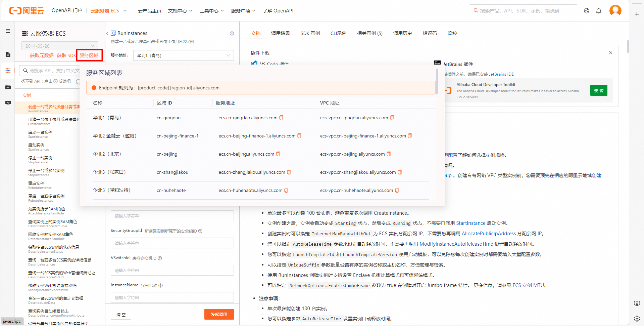Open the JetBrains IDE link
The height and width of the screenshot is (326, 644).
[x=501, y=74]
